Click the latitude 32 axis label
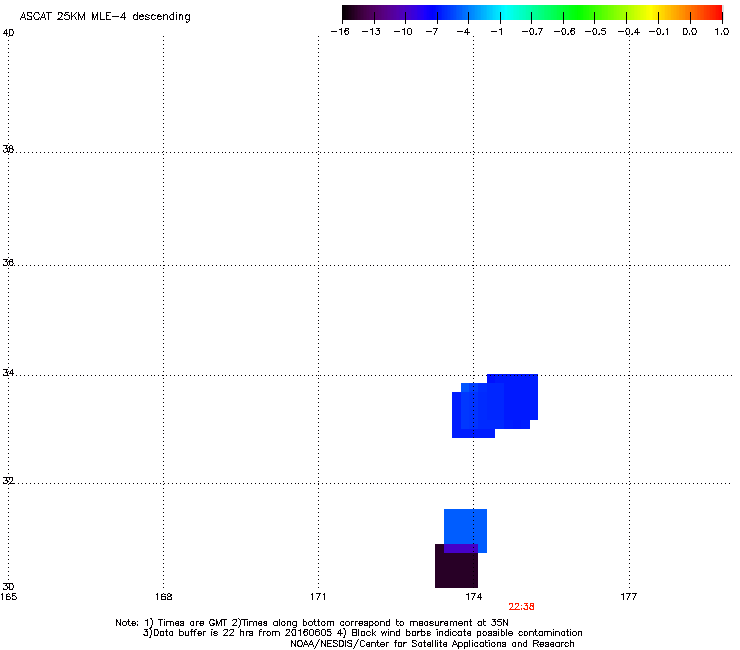The image size is (740, 650). click(8, 481)
